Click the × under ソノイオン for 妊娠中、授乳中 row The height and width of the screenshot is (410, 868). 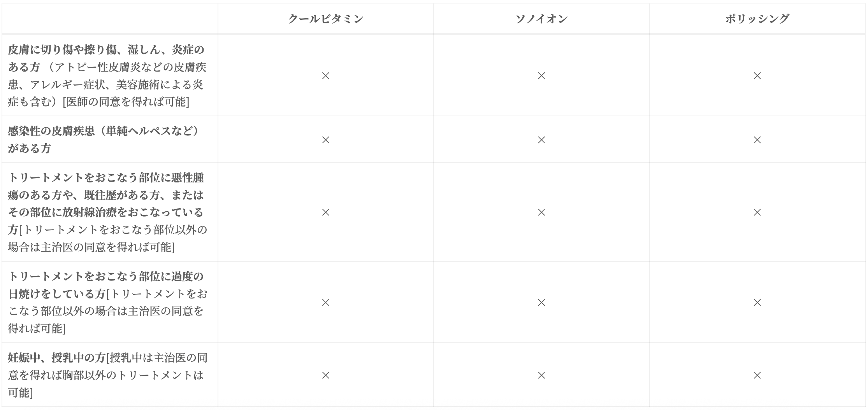[x=541, y=375]
